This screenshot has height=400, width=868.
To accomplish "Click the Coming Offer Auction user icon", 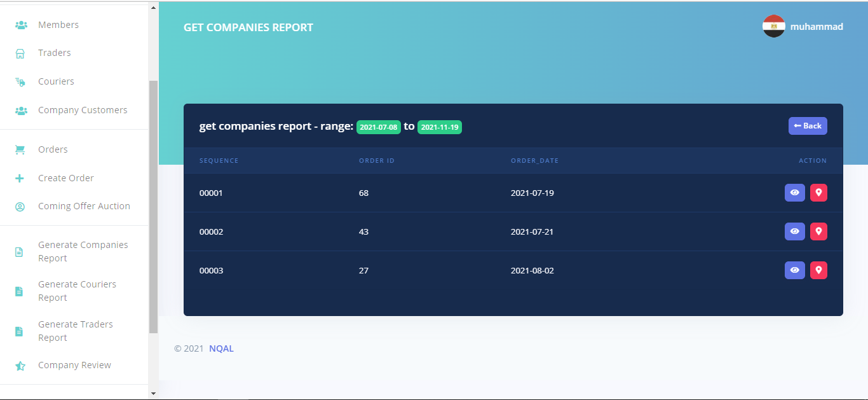I will click(x=20, y=207).
